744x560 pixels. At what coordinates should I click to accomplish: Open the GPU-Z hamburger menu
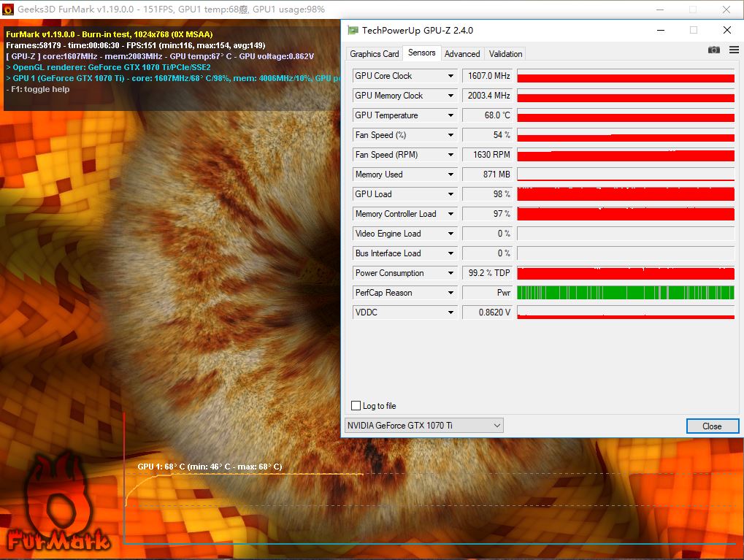tap(734, 50)
